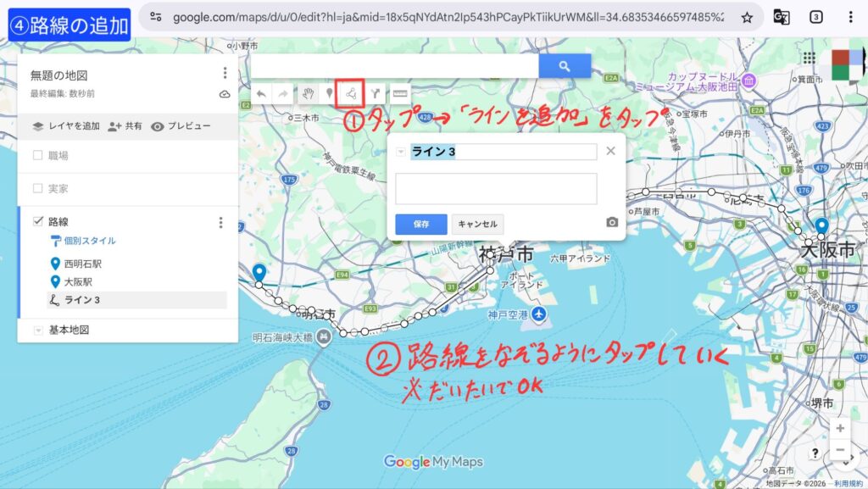This screenshot has width=868, height=489.
Task: Choose the hand pan tool
Action: pyautogui.click(x=309, y=93)
